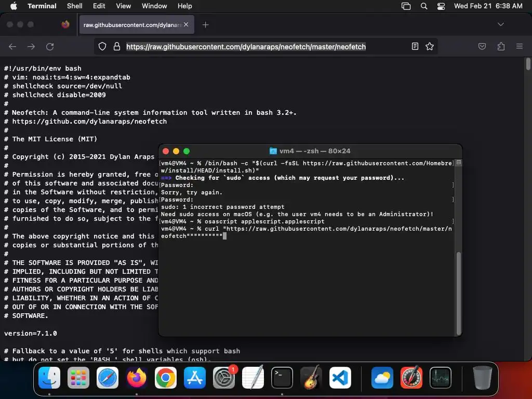Go forward in Firefox
Image resolution: width=532 pixels, height=399 pixels.
click(x=31, y=46)
